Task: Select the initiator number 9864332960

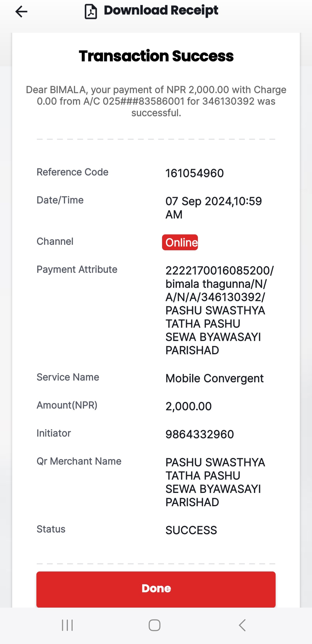Action: [200, 434]
